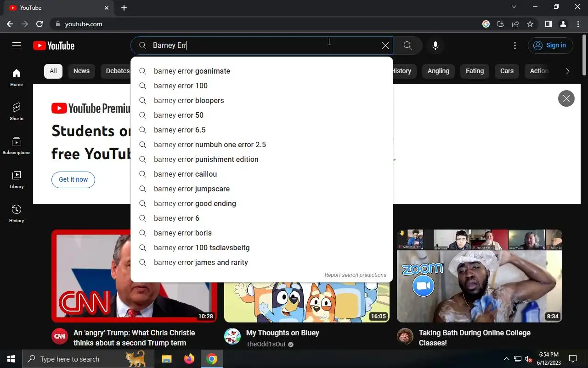Choose suggestion barney error james and rarity
The width and height of the screenshot is (588, 368).
click(x=262, y=262)
